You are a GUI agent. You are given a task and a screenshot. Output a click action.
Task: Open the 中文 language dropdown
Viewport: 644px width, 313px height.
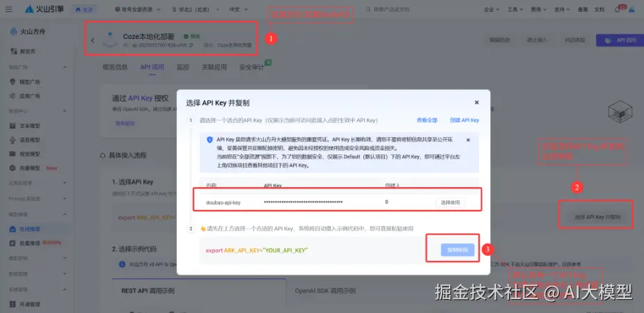pos(238,9)
